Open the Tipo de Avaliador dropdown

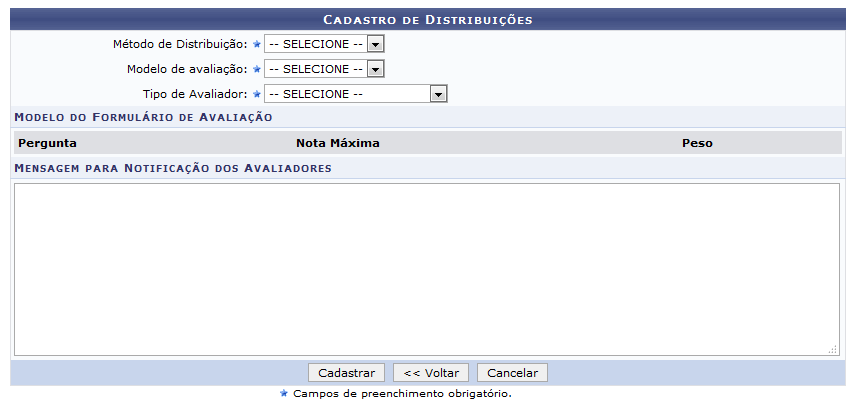pos(355,94)
